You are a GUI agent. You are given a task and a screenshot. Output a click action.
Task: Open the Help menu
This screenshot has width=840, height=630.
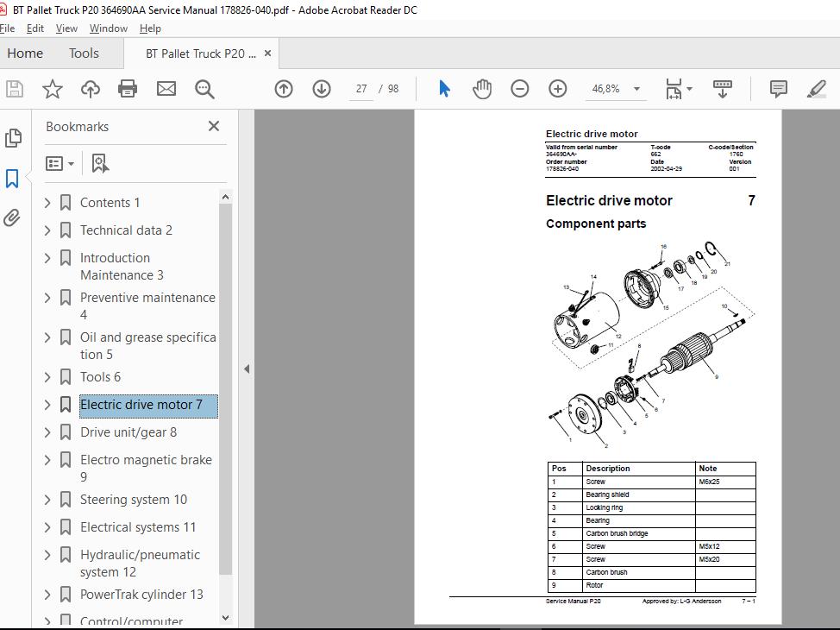pos(150,28)
